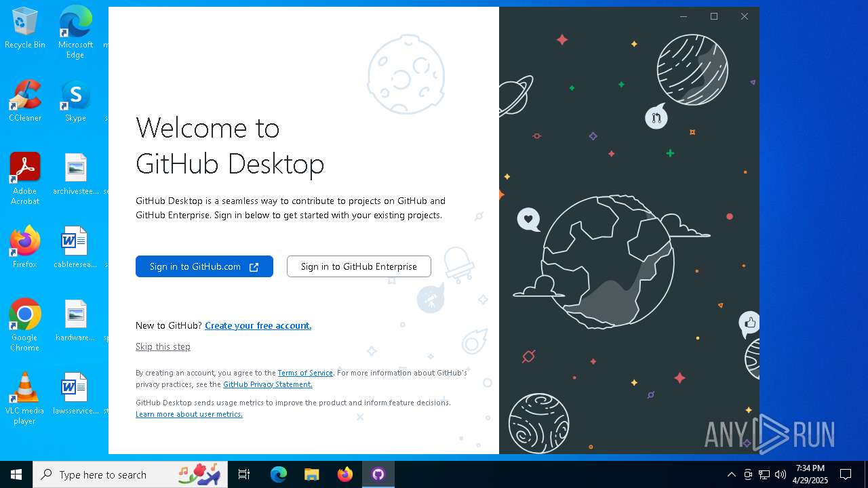This screenshot has width=868, height=488.
Task: Open Microsoft Edge desktop shortcut
Action: tap(75, 32)
